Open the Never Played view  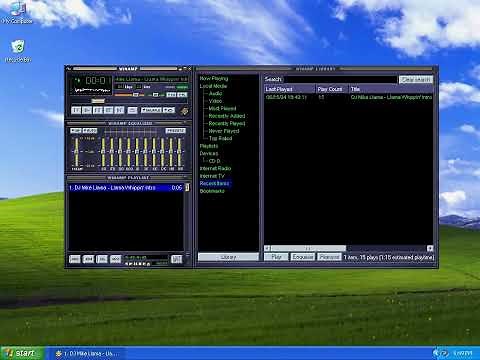click(x=224, y=131)
